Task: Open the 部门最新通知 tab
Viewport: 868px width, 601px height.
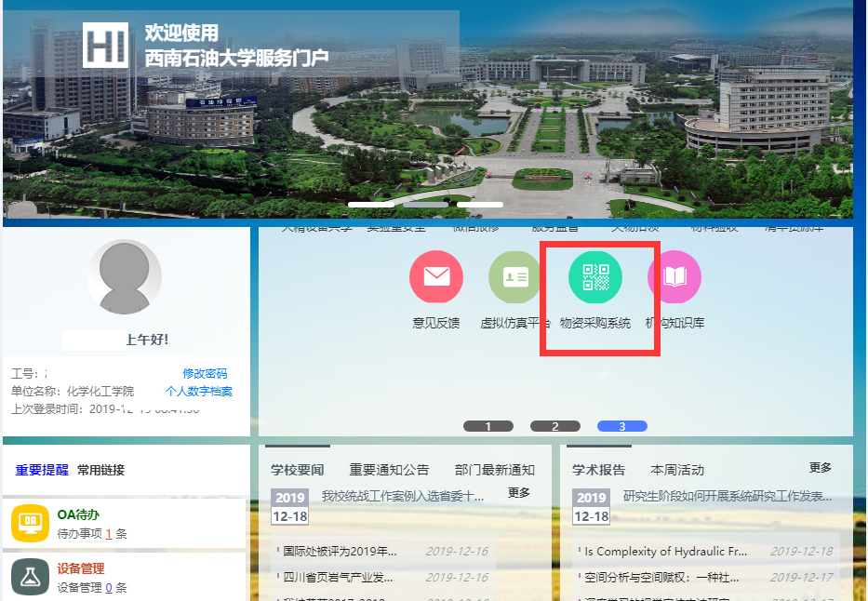Action: (x=495, y=470)
